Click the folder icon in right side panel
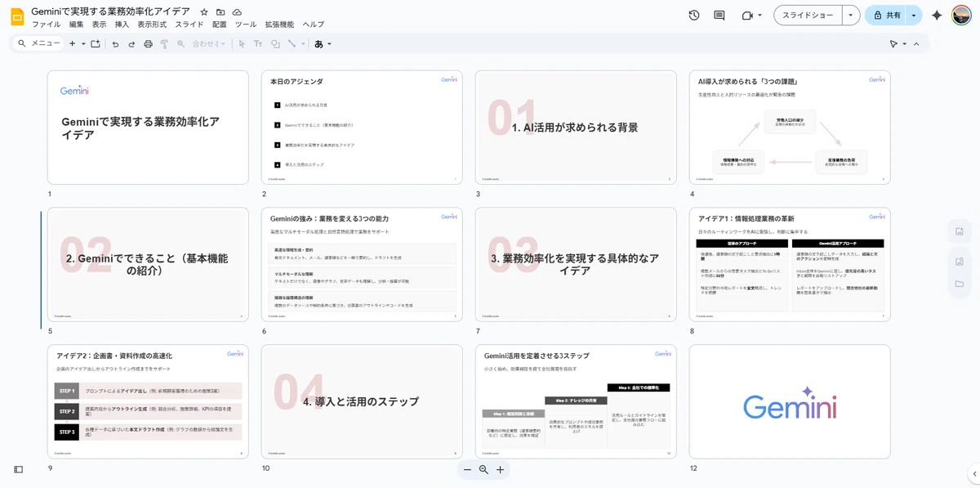Screen dimensions: 980x488 [x=959, y=284]
